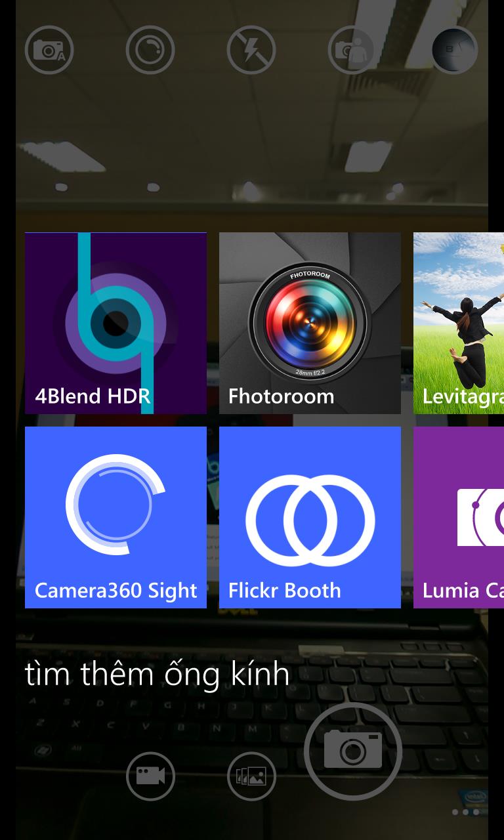Tap the large camera shutter button

[x=353, y=751]
